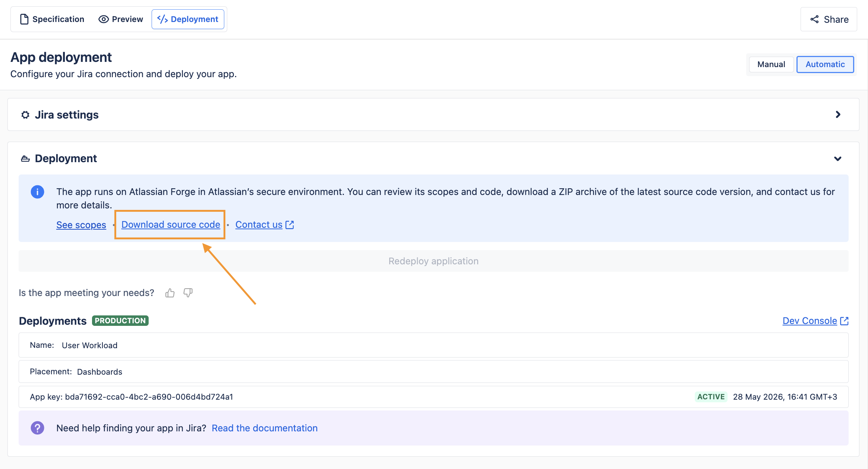Click Download source code link
The height and width of the screenshot is (469, 868).
pyautogui.click(x=171, y=225)
